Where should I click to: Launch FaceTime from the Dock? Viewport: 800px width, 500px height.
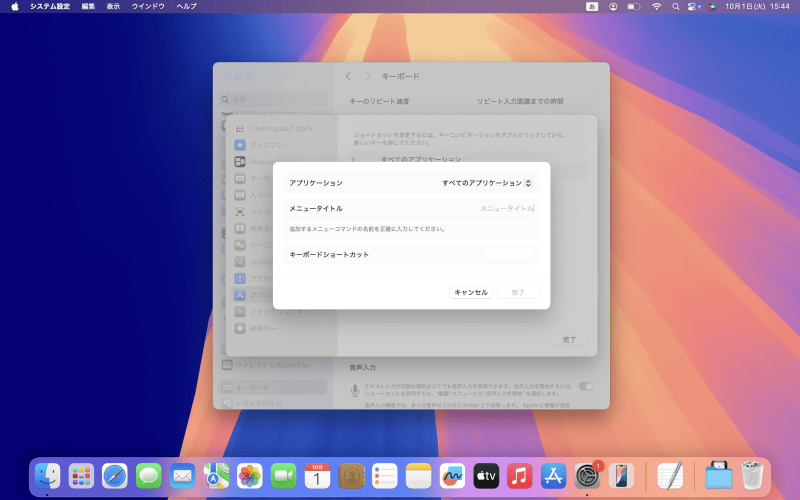(x=284, y=477)
